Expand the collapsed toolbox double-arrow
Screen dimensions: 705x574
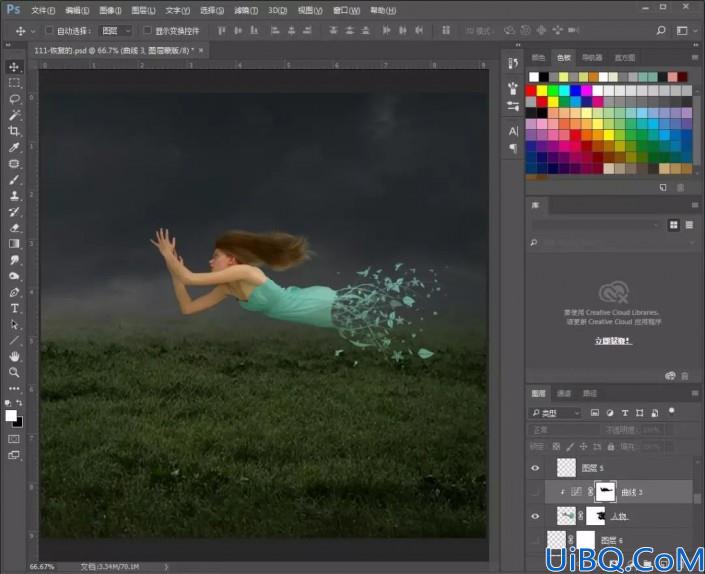click(8, 45)
